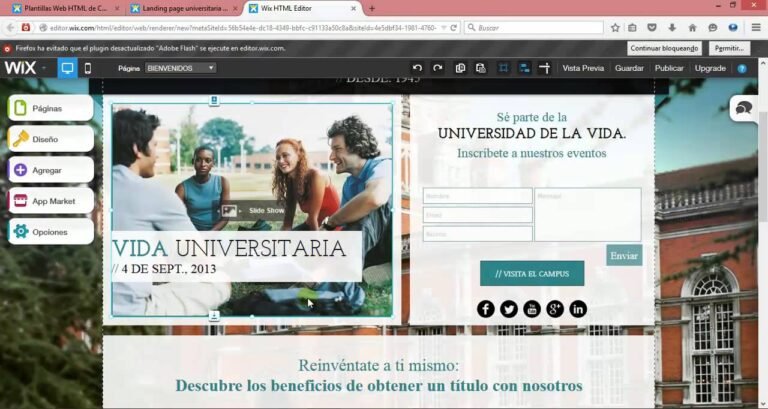Click the Facebook social icon
This screenshot has height=409, width=768.
(485, 309)
